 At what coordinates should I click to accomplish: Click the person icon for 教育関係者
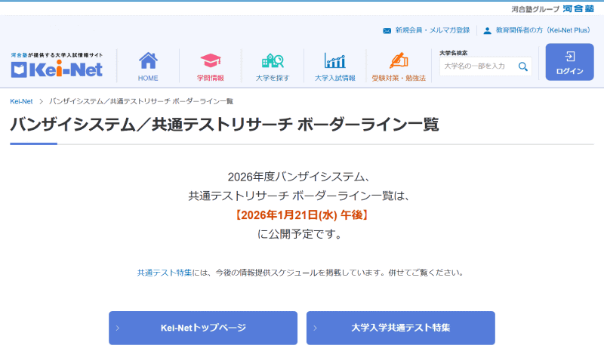click(487, 30)
